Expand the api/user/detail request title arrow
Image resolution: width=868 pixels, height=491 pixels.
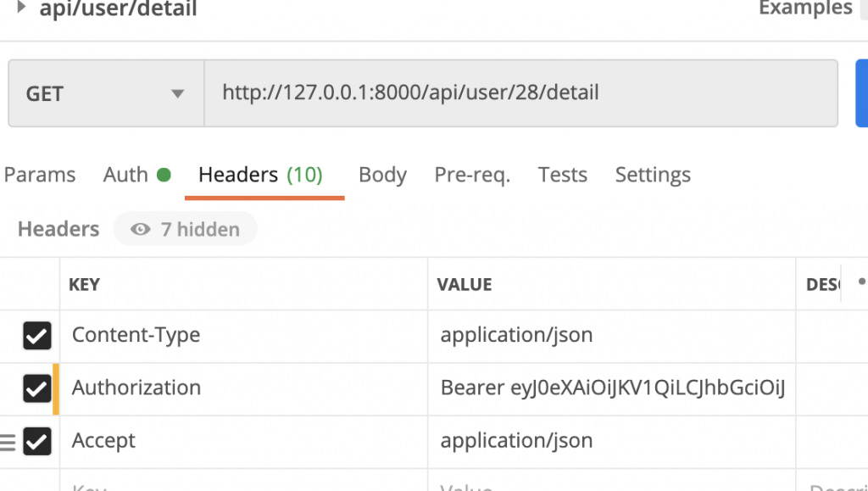click(21, 8)
